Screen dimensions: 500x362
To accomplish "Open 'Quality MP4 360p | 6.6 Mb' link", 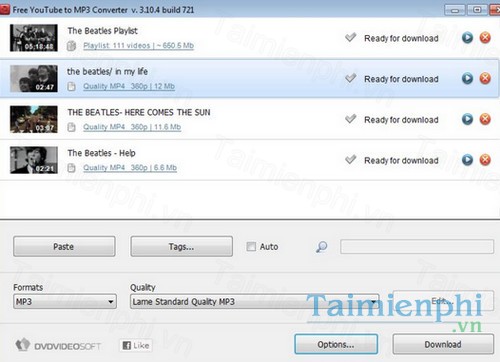I will point(130,167).
